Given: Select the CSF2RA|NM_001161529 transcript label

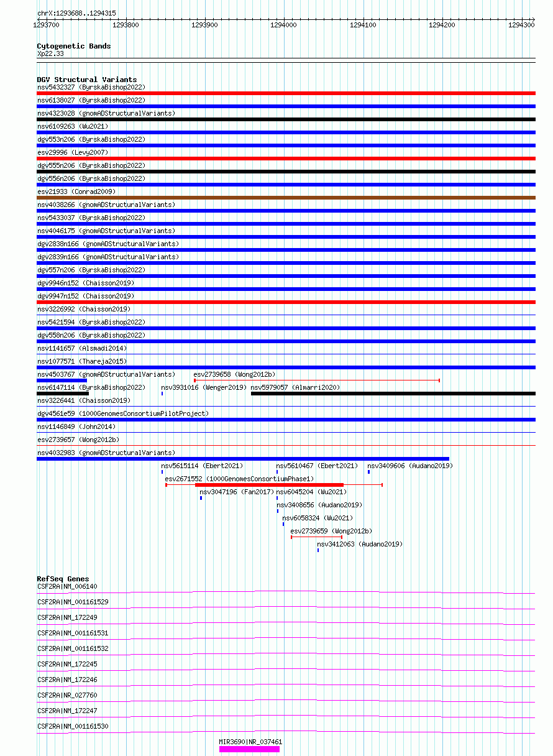Looking at the screenshot, I should (73, 602).
